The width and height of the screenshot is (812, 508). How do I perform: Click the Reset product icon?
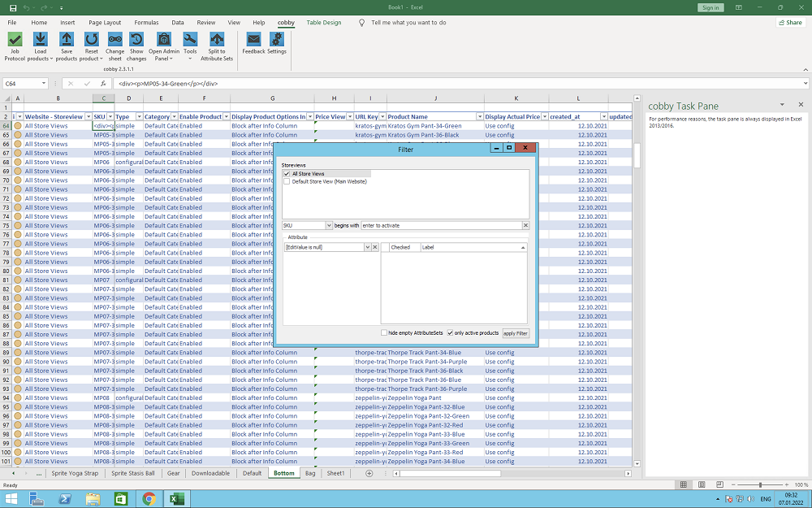pyautogui.click(x=91, y=40)
